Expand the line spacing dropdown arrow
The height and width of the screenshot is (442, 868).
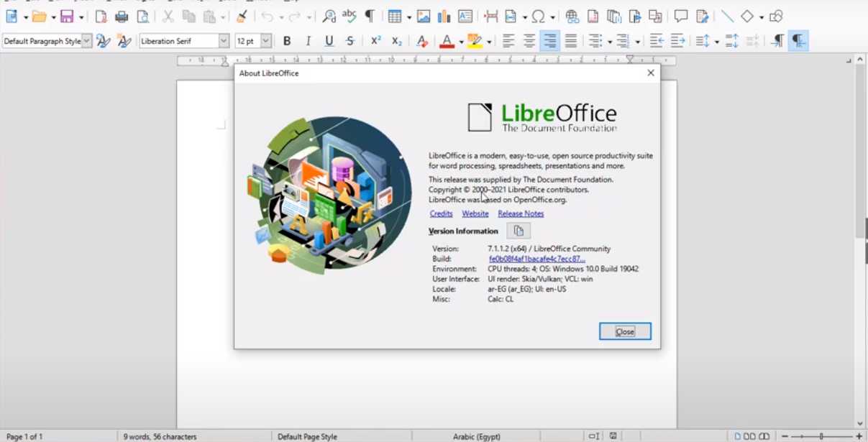coord(717,42)
